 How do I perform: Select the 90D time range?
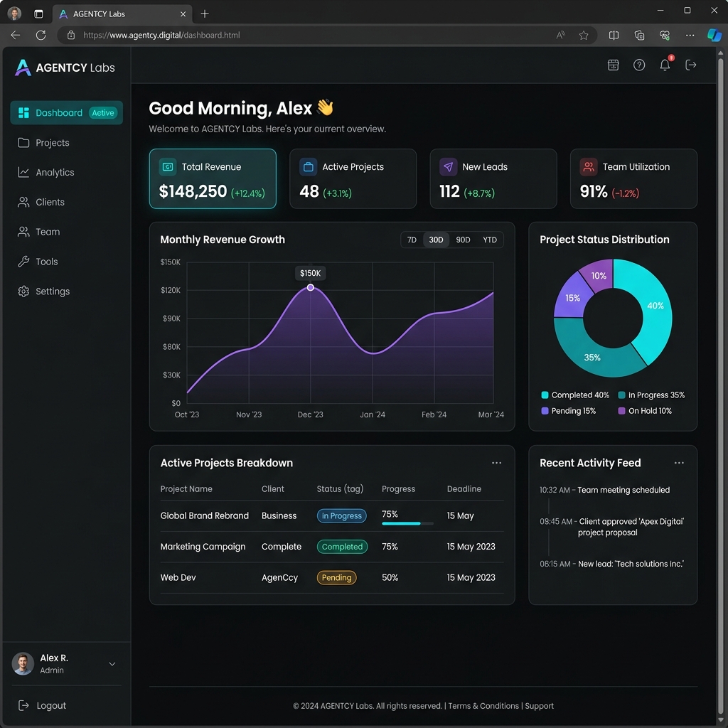click(x=463, y=240)
